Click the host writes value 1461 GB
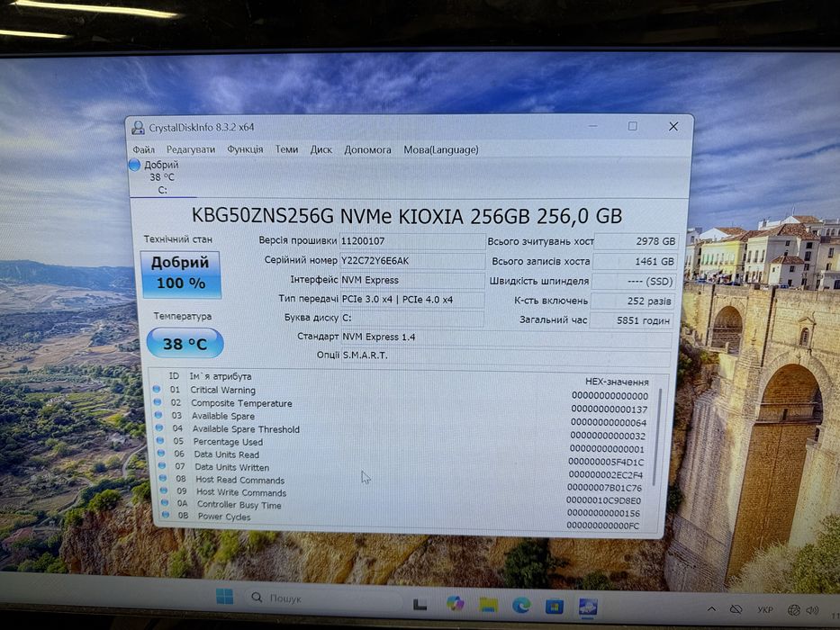The image size is (840, 630). (635, 261)
